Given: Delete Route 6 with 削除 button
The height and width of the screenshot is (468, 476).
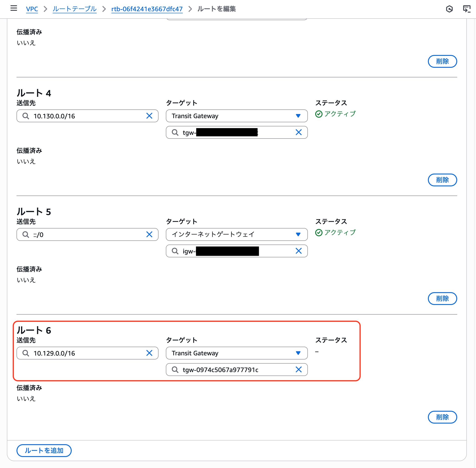Looking at the screenshot, I should [x=442, y=417].
